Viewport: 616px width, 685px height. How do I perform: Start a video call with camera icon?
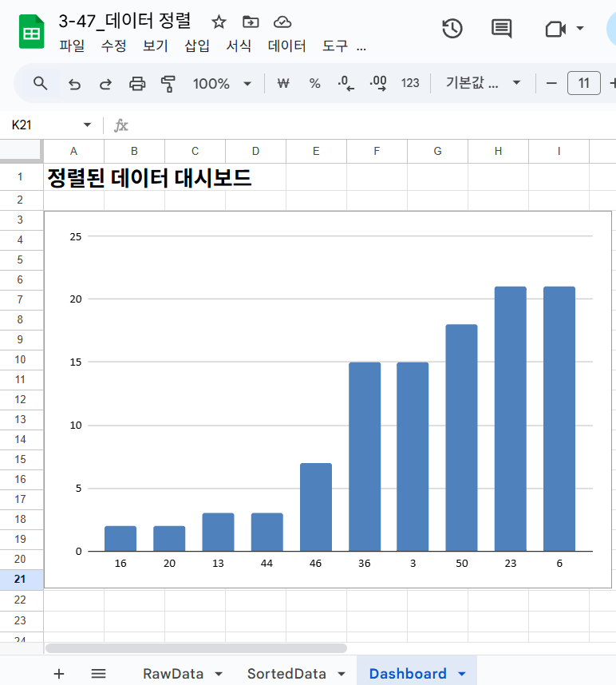pyautogui.click(x=555, y=30)
